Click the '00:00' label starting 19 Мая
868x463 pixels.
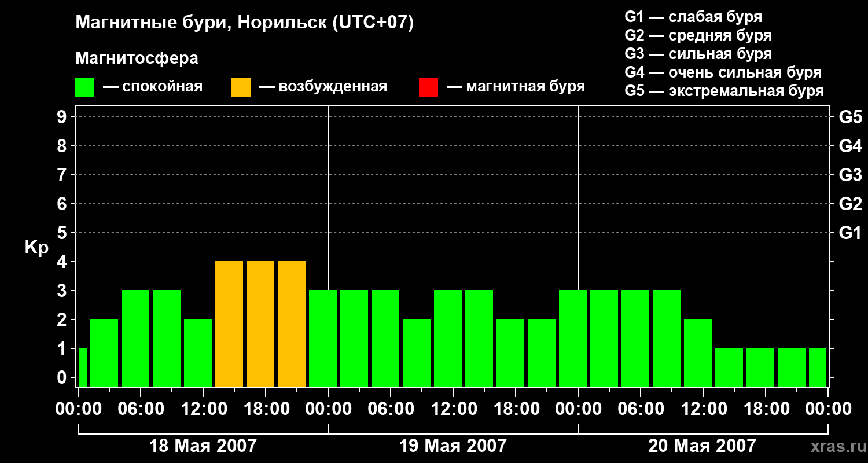(328, 409)
